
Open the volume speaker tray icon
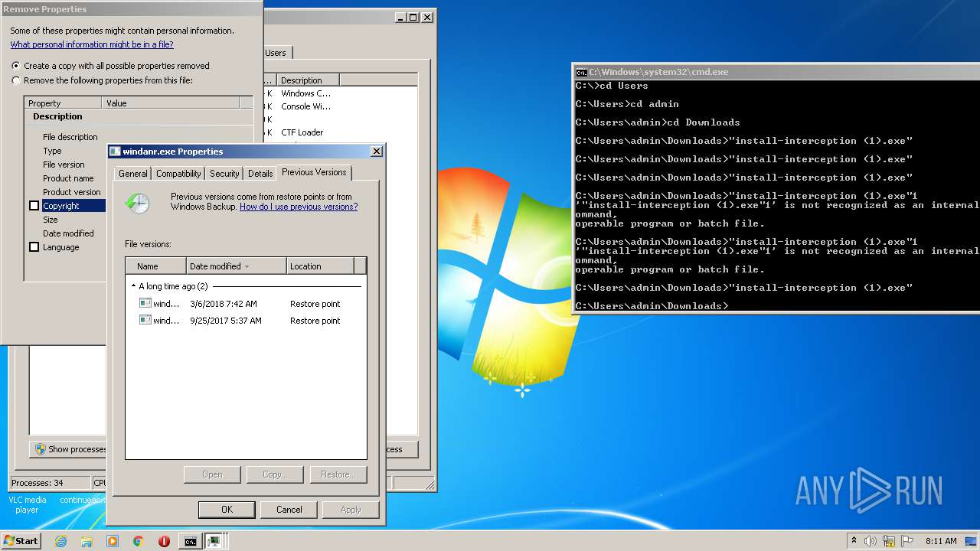871,541
